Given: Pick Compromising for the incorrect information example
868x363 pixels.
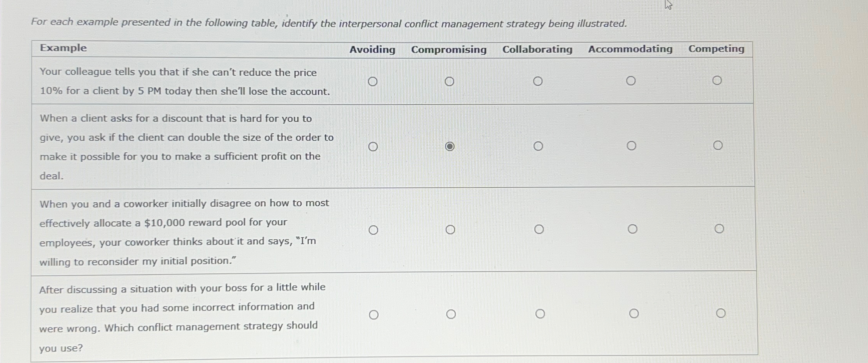Looking at the screenshot, I should click(451, 314).
